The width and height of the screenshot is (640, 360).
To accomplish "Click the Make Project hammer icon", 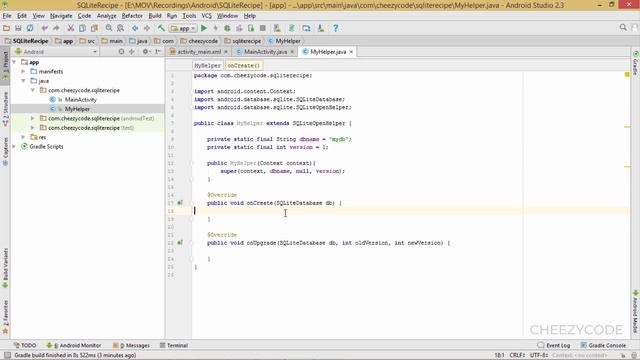I will tap(161, 28).
